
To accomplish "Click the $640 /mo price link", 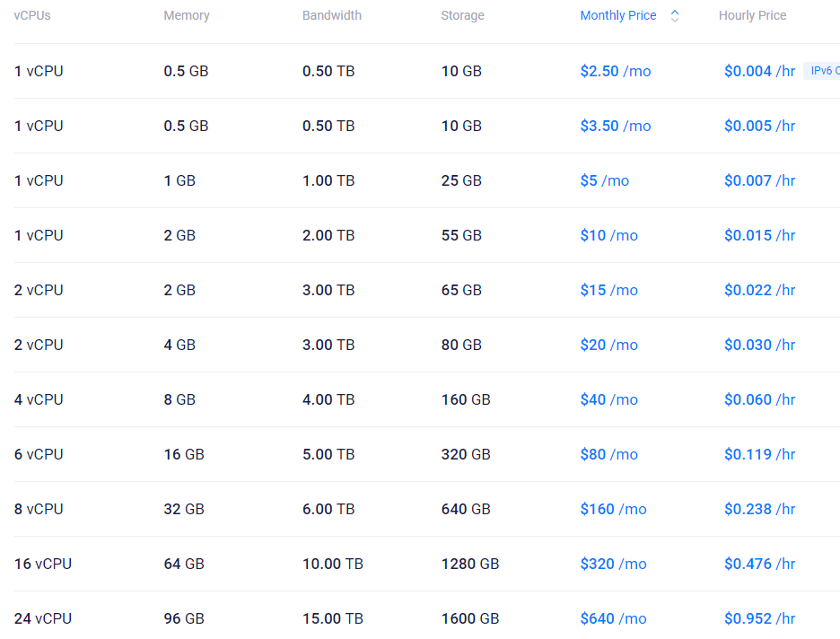I will tap(613, 618).
